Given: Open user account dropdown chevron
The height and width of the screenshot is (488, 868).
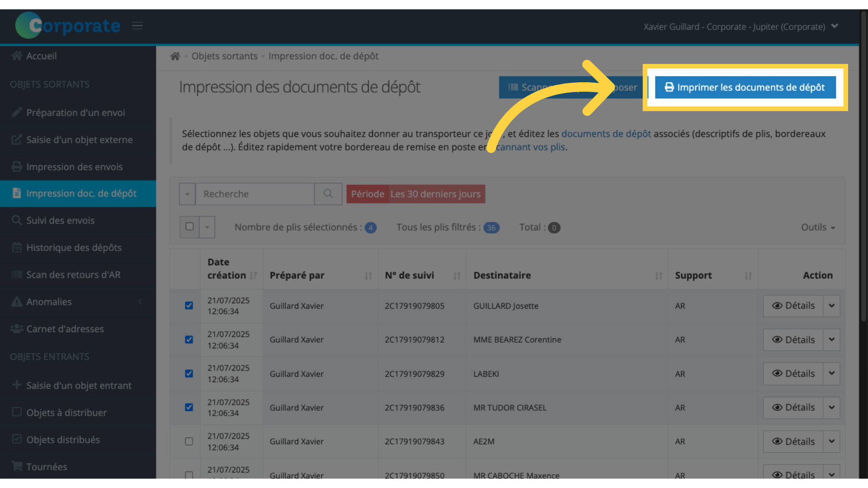Looking at the screenshot, I should (x=835, y=26).
